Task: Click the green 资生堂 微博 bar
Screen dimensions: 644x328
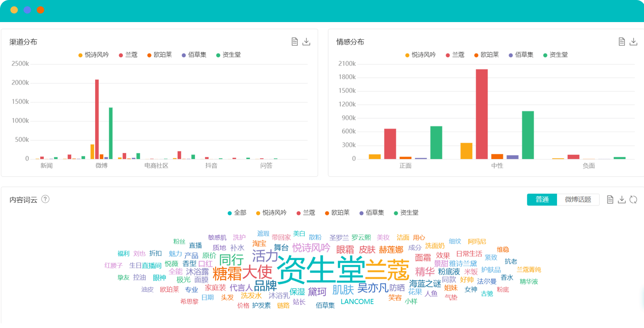Action: point(110,133)
